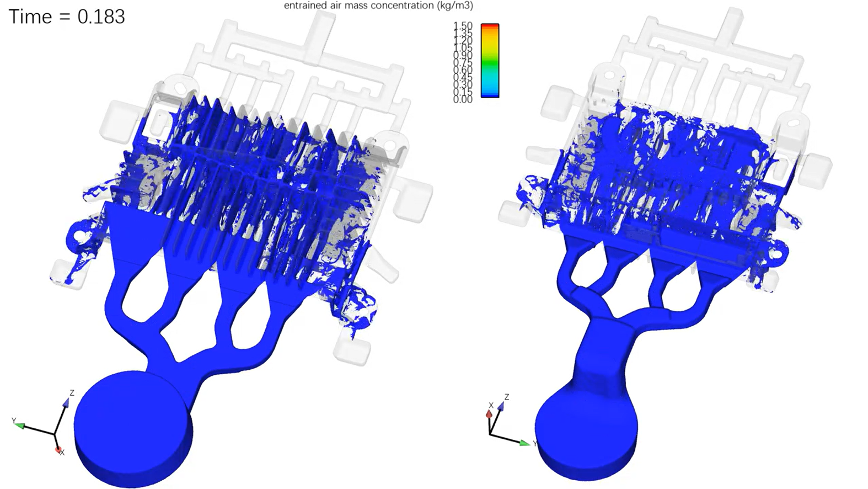Click the green Y axis arrow in left view's triad
Screen dimensions: 868x489
point(20,425)
